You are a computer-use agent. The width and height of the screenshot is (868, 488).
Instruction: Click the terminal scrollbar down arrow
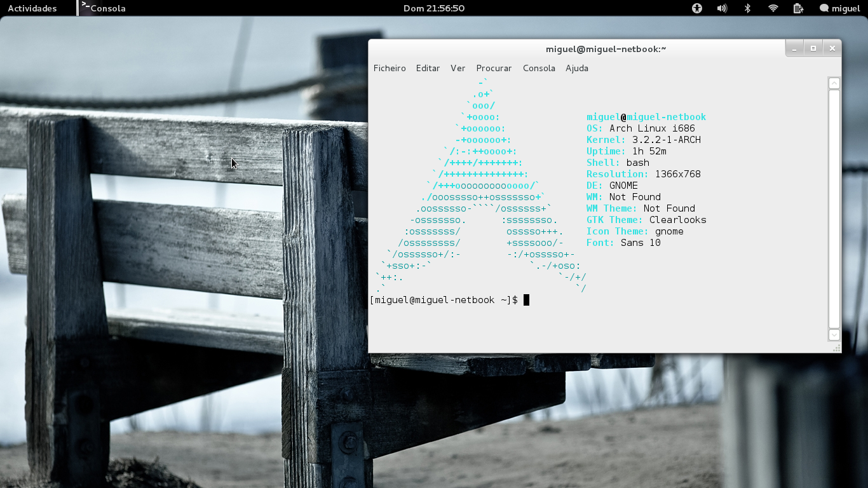[x=834, y=335]
